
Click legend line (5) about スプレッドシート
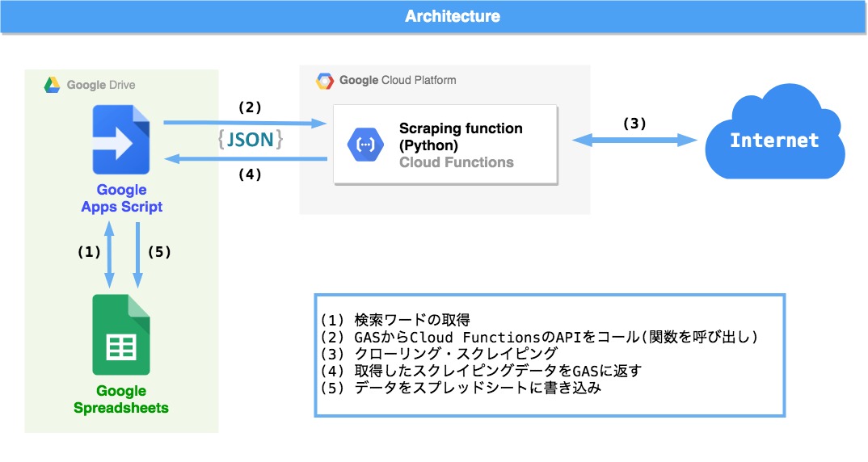click(x=461, y=388)
